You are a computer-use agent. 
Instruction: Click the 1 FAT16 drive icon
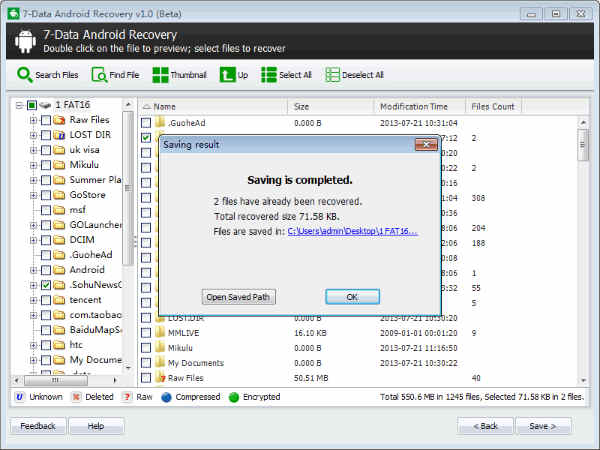pyautogui.click(x=45, y=105)
